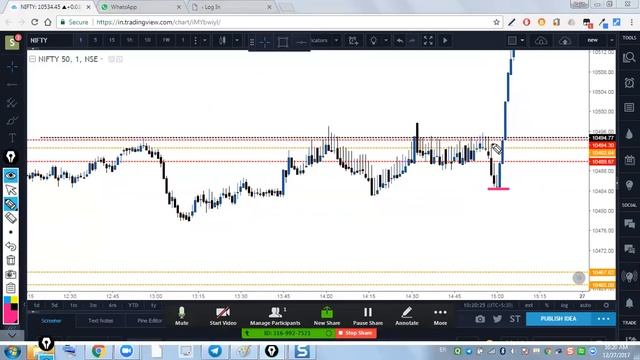Select the 1m date range button
This screenshot has width=640, height=360.
[73, 305]
